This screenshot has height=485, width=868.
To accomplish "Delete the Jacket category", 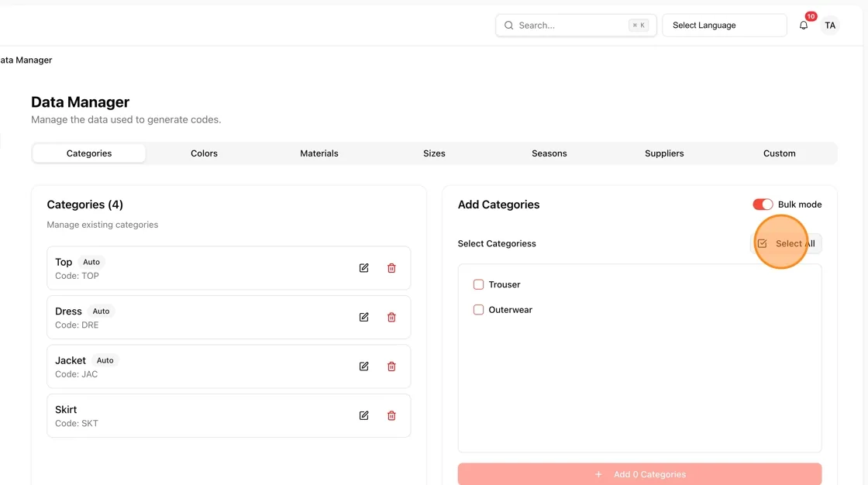I will pos(391,366).
